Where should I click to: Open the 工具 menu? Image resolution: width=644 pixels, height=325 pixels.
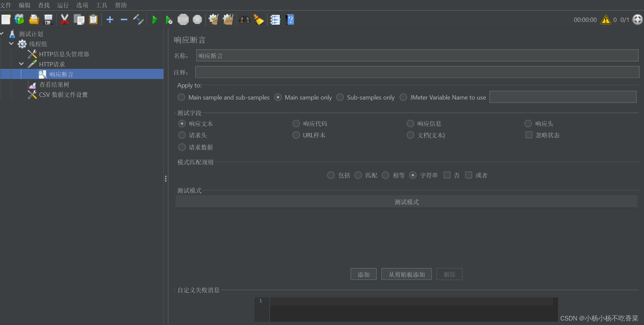[x=101, y=5]
